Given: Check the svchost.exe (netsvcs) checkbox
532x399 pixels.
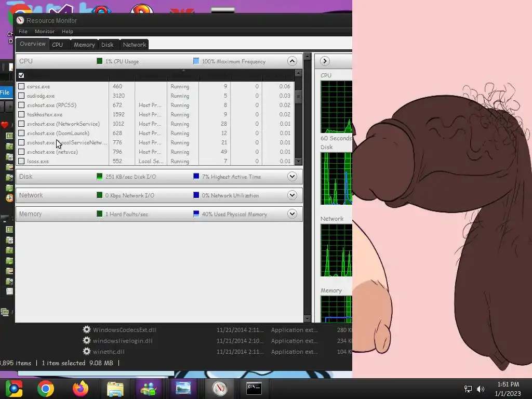Looking at the screenshot, I should 21,152.
